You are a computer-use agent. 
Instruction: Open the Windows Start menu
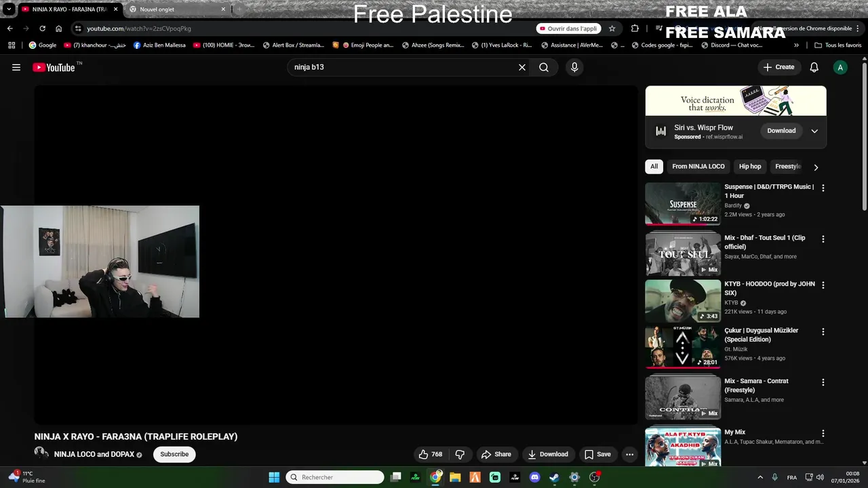tap(274, 477)
